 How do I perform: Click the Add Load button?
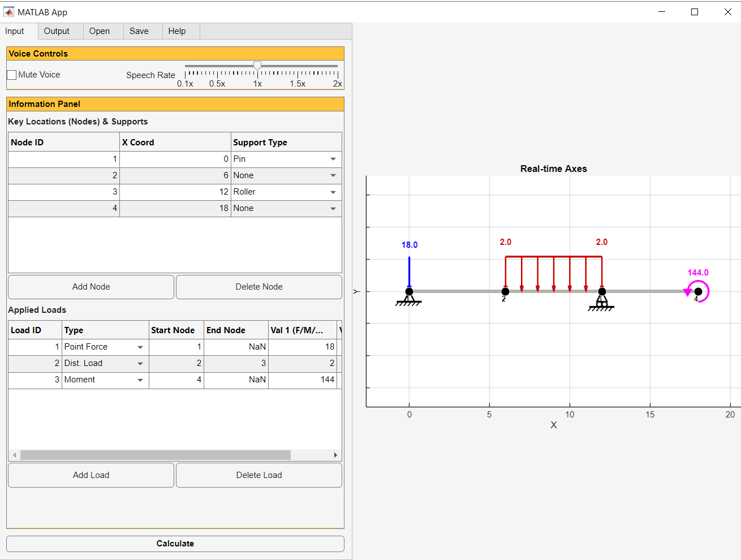click(91, 475)
